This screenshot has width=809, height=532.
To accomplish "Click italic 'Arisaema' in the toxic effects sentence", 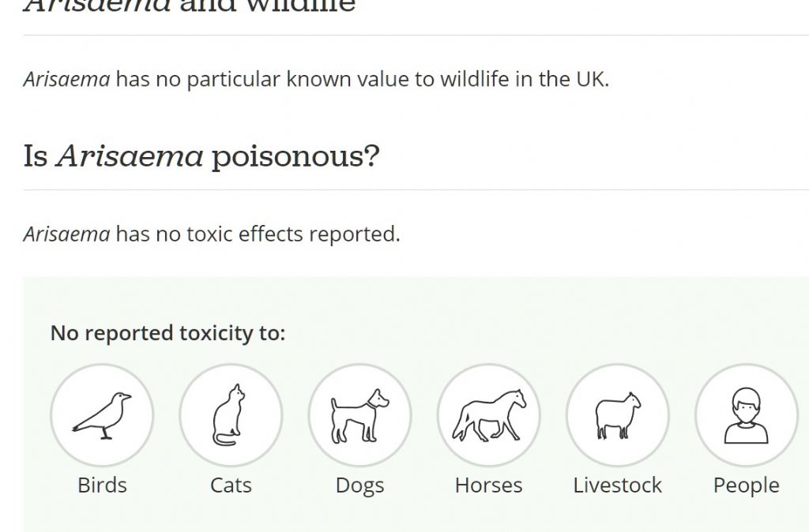I will (66, 234).
